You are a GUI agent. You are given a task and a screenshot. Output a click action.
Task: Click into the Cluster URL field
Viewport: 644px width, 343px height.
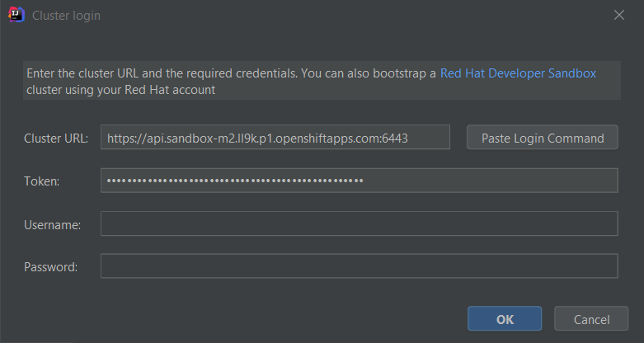[275, 137]
